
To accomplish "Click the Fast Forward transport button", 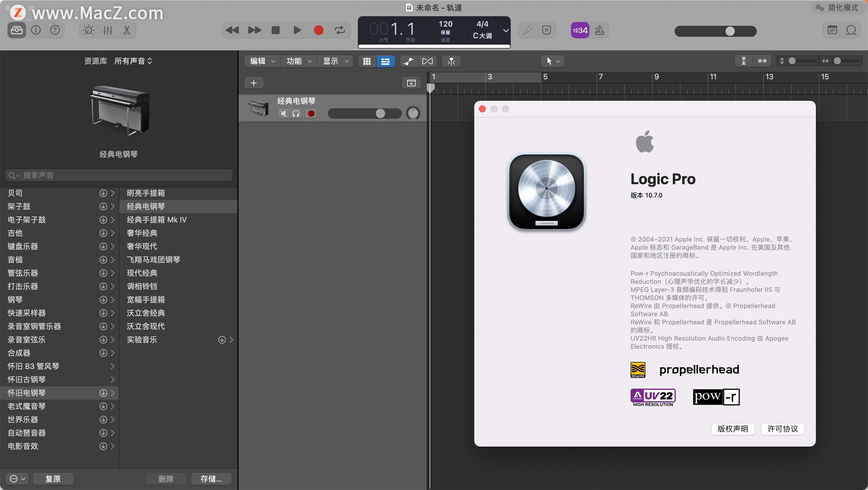I will point(255,30).
